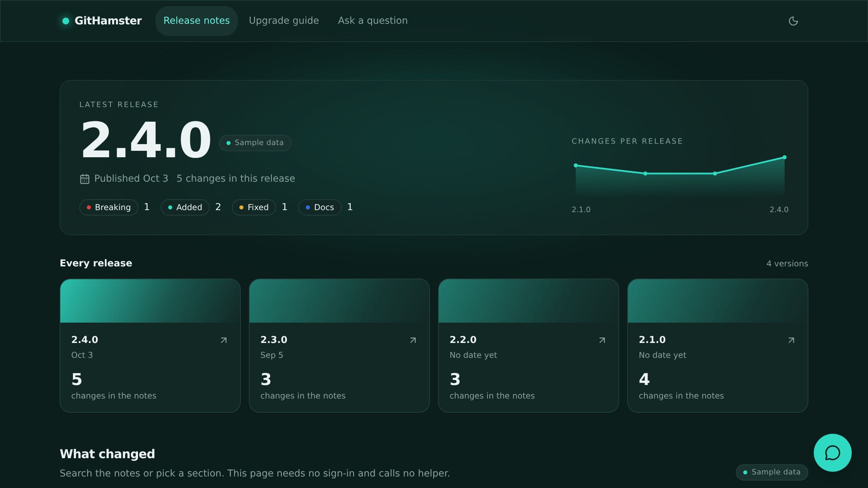Click the first chart point for 2.1.0
This screenshot has height=488, width=868.
pyautogui.click(x=576, y=165)
